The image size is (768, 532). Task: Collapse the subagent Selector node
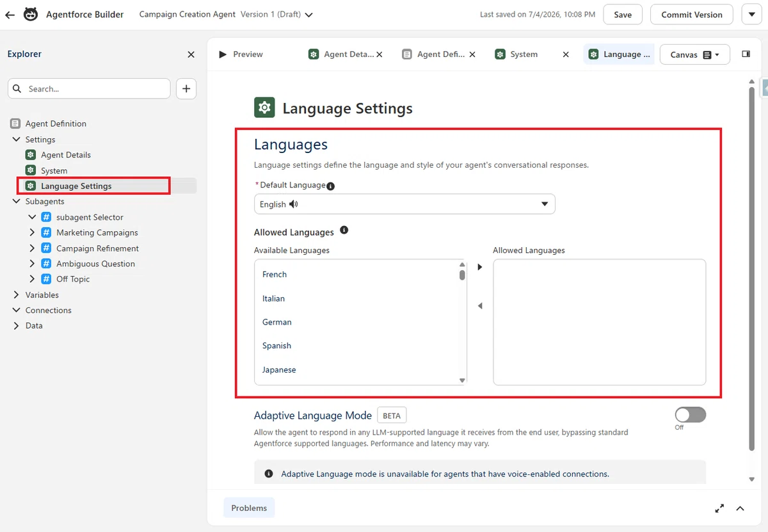(x=32, y=217)
